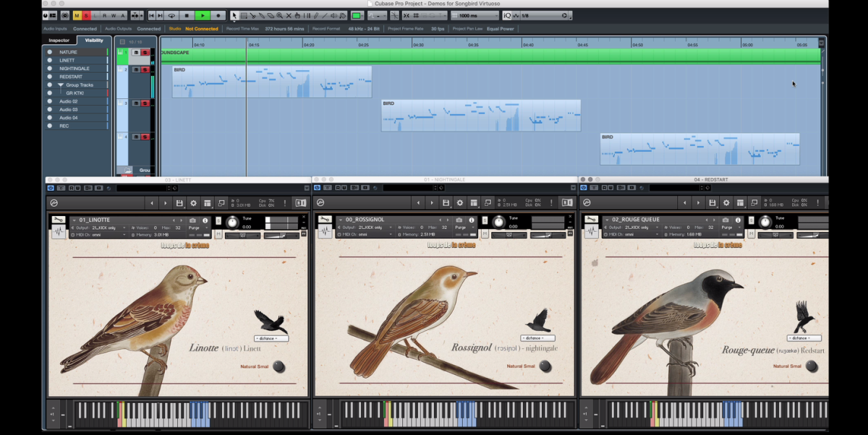Image resolution: width=868 pixels, height=435 pixels.
Task: Click the Stop button in transport
Action: point(187,15)
